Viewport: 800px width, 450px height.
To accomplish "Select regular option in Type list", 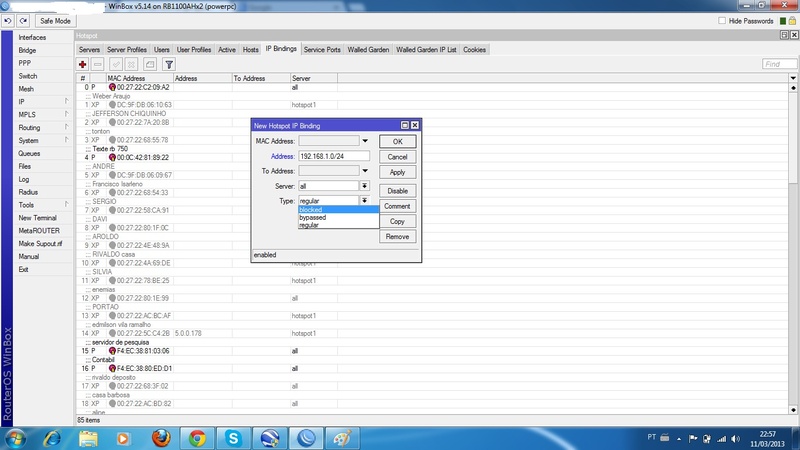I will [338, 225].
